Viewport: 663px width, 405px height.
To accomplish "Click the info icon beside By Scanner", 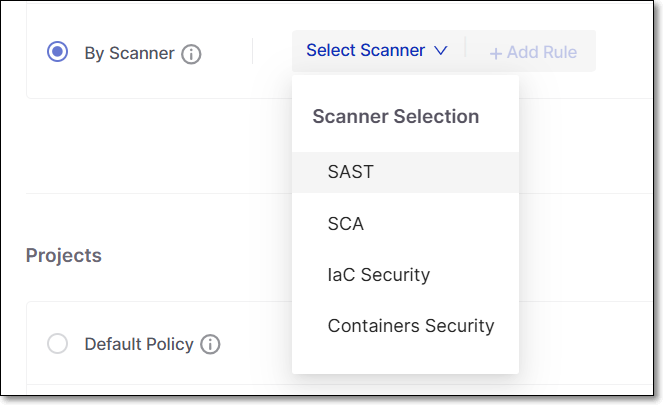I will (191, 55).
